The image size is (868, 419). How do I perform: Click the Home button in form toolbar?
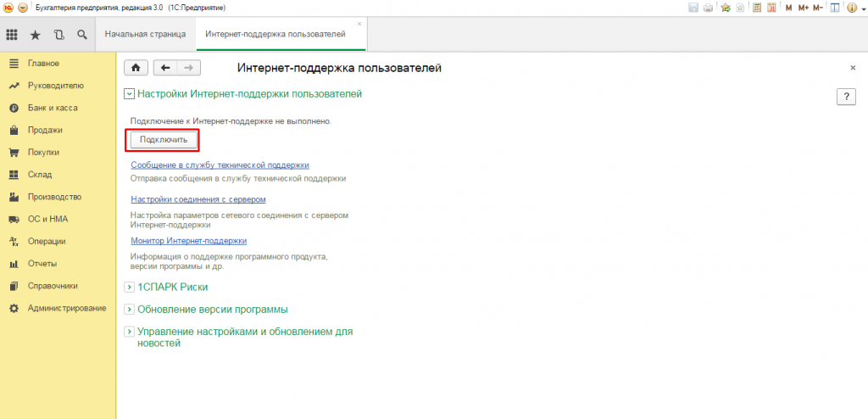136,68
